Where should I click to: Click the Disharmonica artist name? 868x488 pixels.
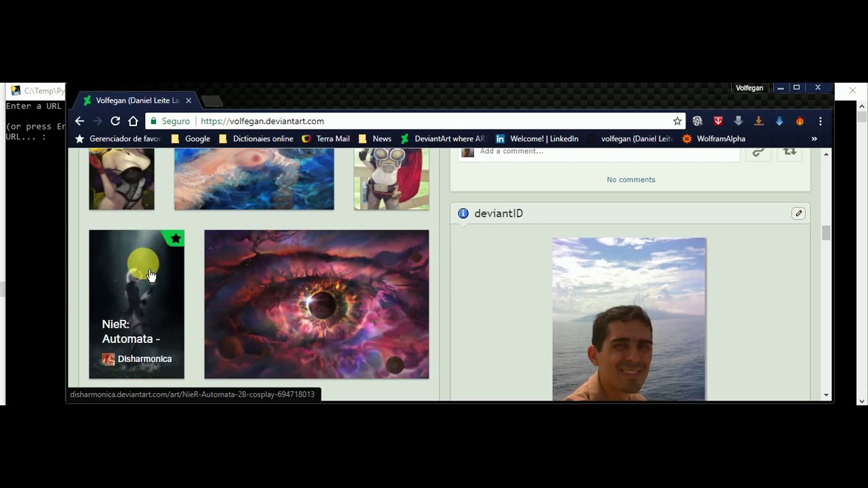144,359
